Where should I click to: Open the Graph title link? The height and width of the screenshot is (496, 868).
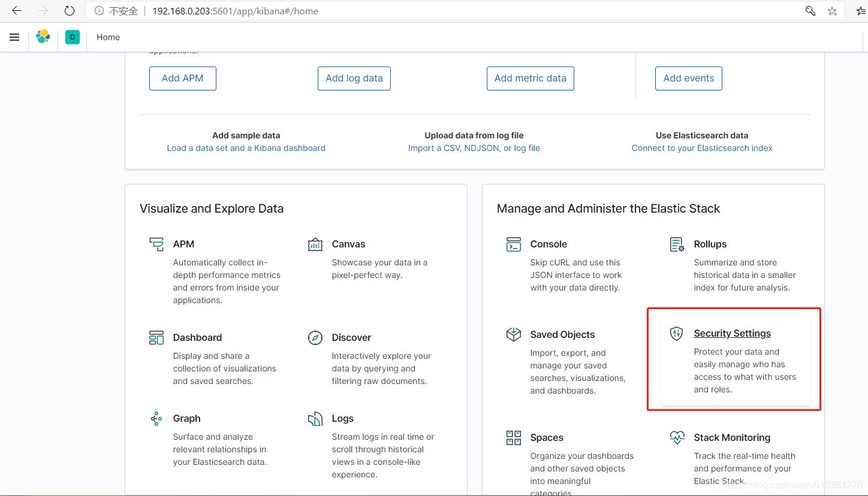pyautogui.click(x=186, y=418)
